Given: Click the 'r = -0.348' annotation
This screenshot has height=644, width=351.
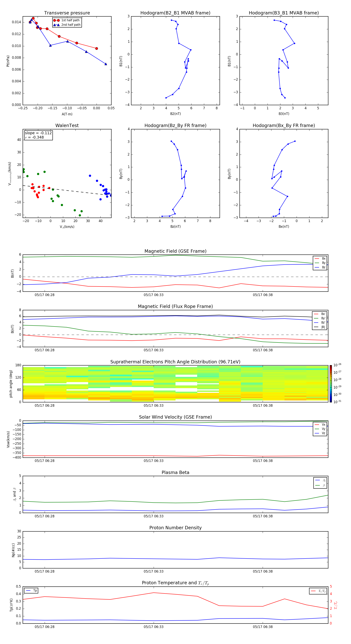Looking at the screenshot, I should 35,137.
